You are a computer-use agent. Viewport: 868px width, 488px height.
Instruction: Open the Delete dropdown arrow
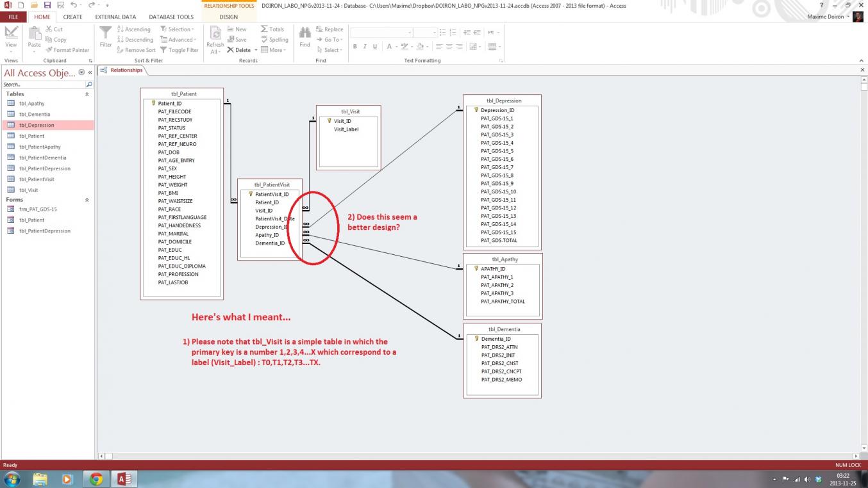pyautogui.click(x=256, y=50)
